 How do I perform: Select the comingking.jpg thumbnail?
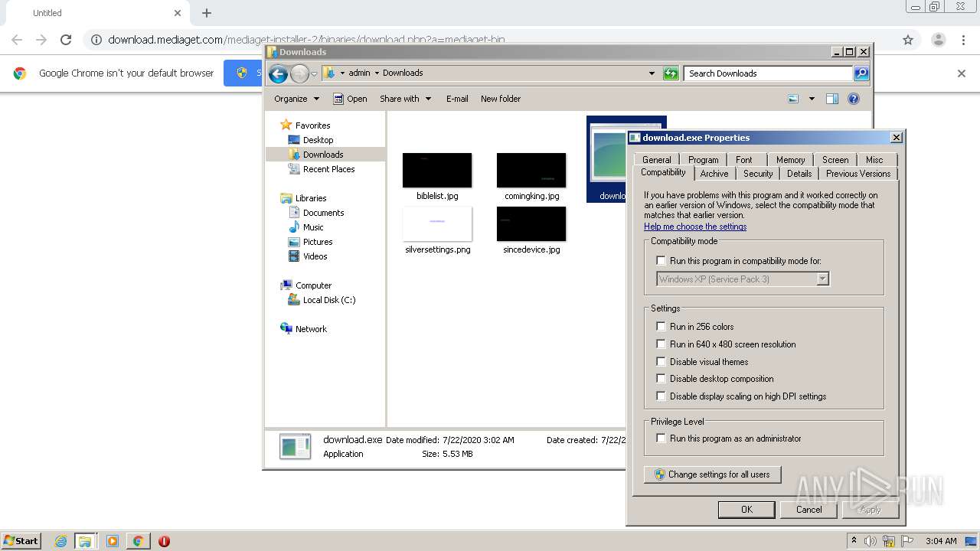[x=531, y=171]
